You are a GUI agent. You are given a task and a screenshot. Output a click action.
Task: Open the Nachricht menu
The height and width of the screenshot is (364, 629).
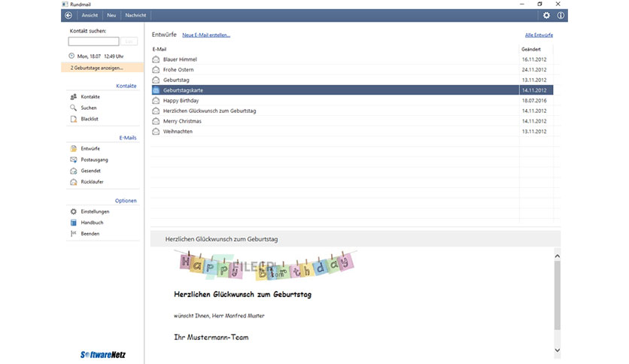pos(135,15)
